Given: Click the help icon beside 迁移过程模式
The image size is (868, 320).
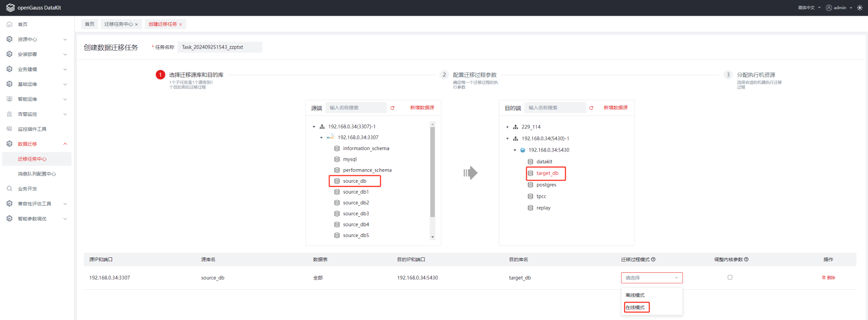Looking at the screenshot, I should click(x=653, y=260).
